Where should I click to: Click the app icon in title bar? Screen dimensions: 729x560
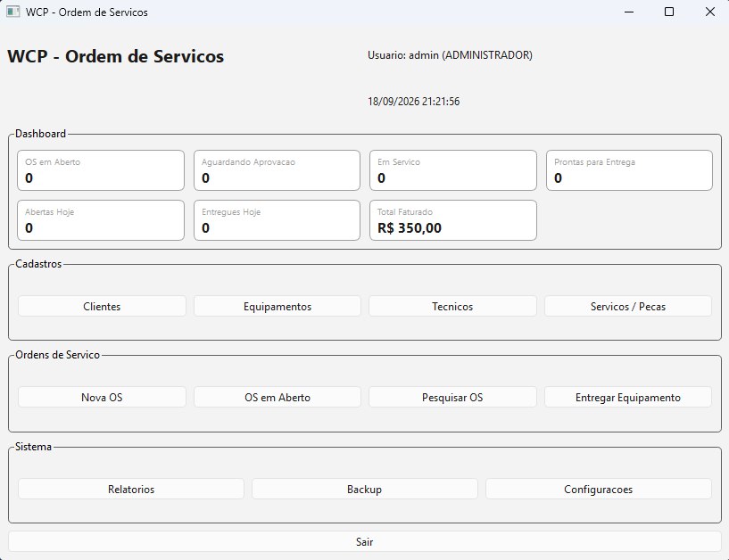pos(13,12)
